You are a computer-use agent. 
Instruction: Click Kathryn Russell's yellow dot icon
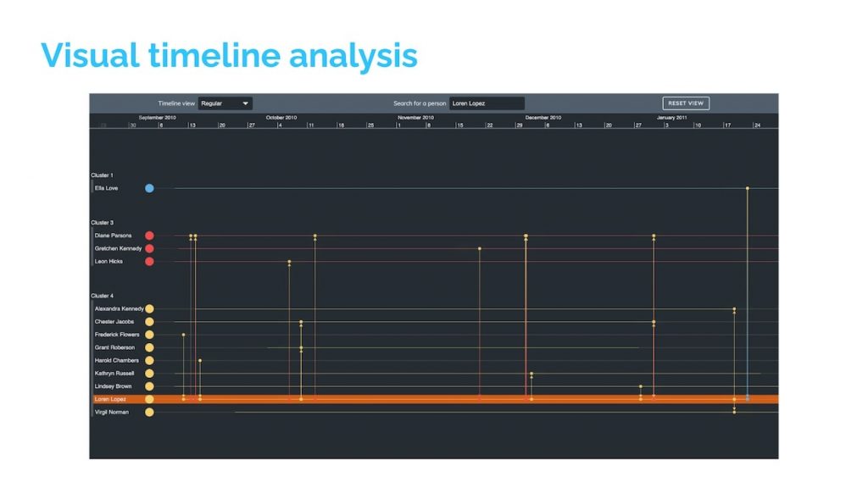tap(149, 373)
